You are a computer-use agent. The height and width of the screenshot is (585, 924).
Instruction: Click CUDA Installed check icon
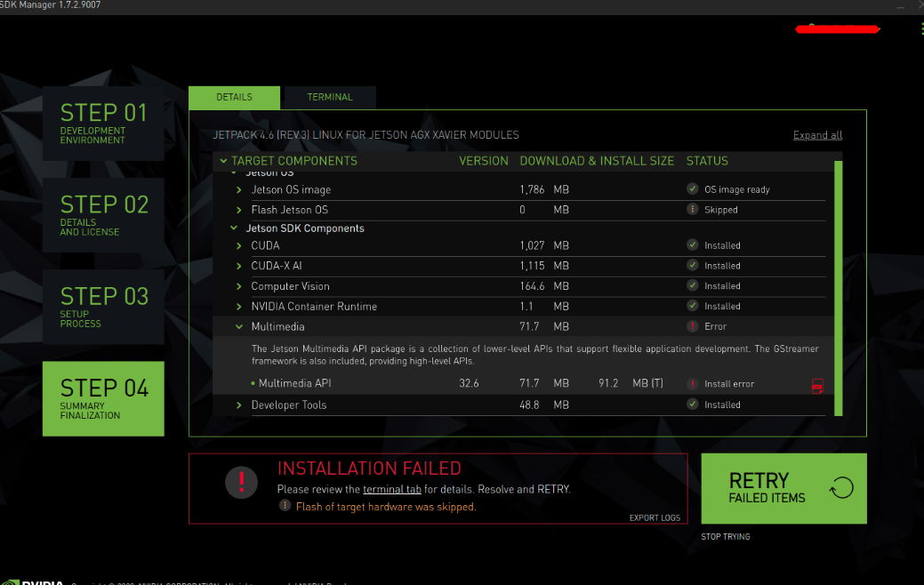tap(693, 244)
